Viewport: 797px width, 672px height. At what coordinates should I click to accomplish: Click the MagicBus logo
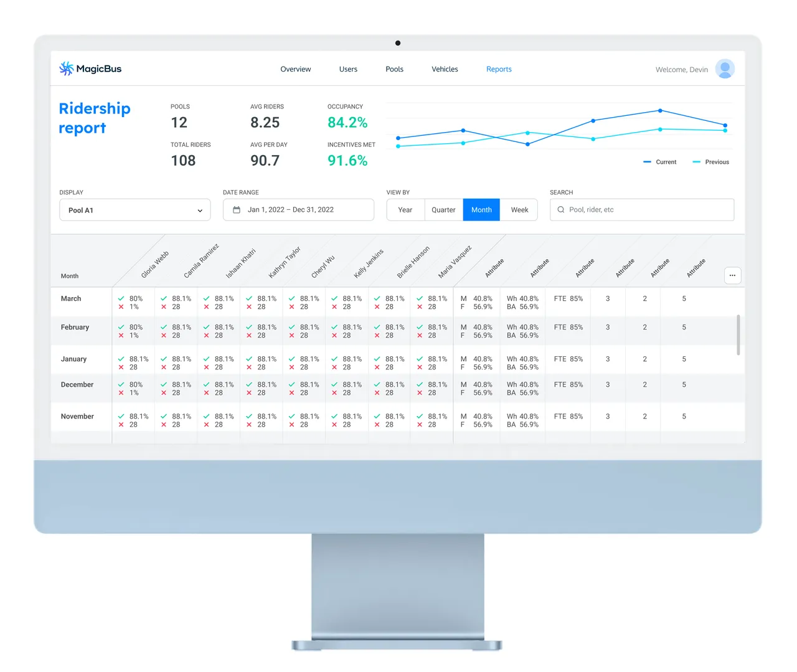point(90,69)
